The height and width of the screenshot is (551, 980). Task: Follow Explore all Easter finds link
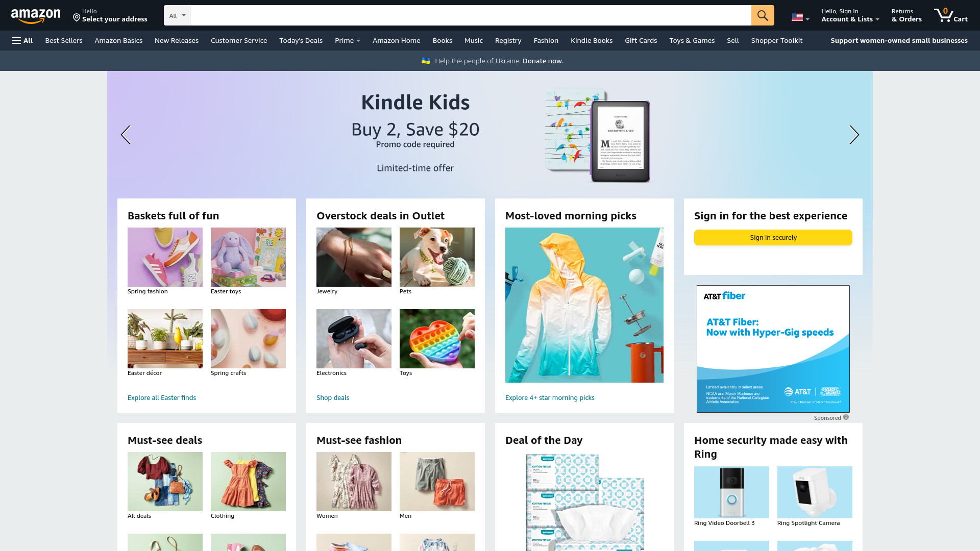[162, 397]
